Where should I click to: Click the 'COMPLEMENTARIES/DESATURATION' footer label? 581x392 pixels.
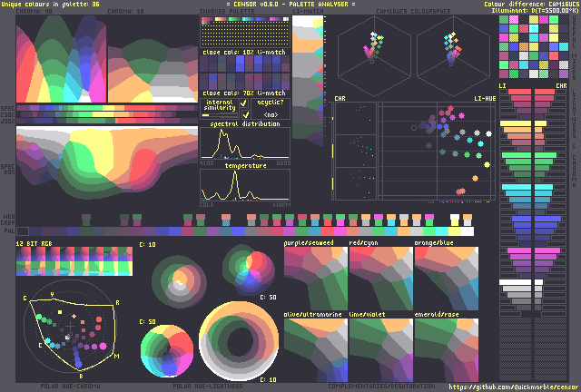click(381, 387)
